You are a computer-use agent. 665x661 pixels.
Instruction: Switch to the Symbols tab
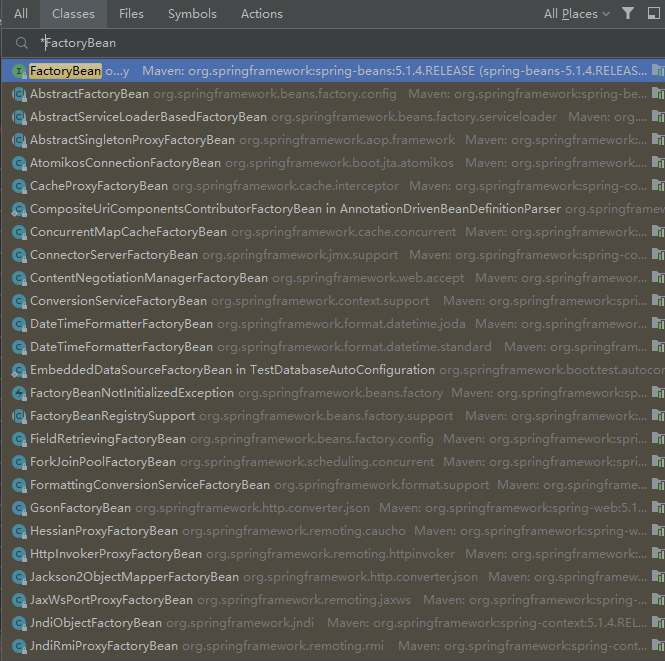pos(192,14)
